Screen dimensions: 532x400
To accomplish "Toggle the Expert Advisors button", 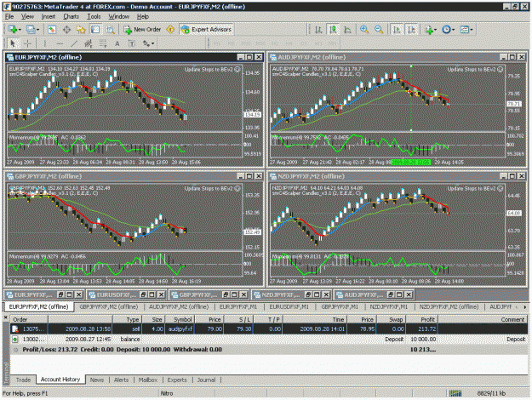I will click(x=206, y=30).
